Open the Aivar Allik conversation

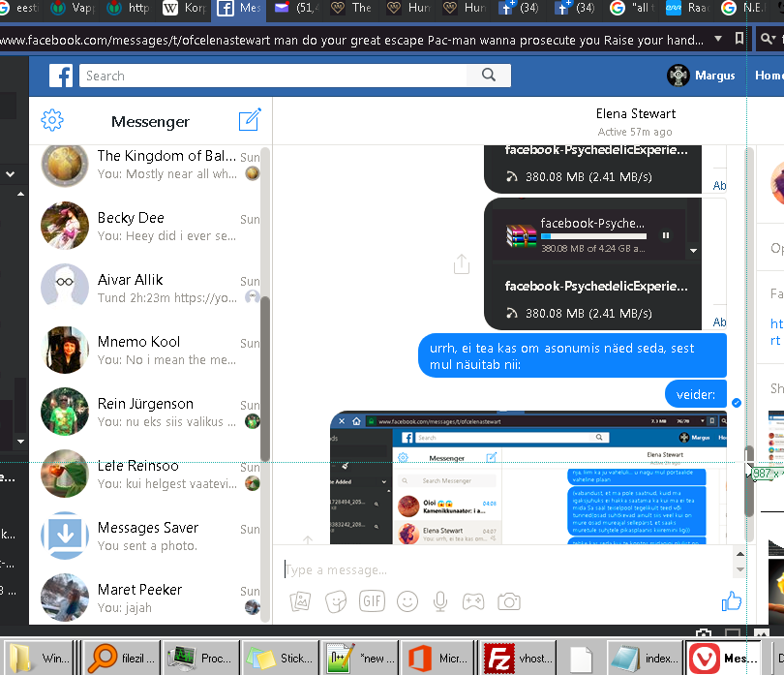click(x=149, y=289)
